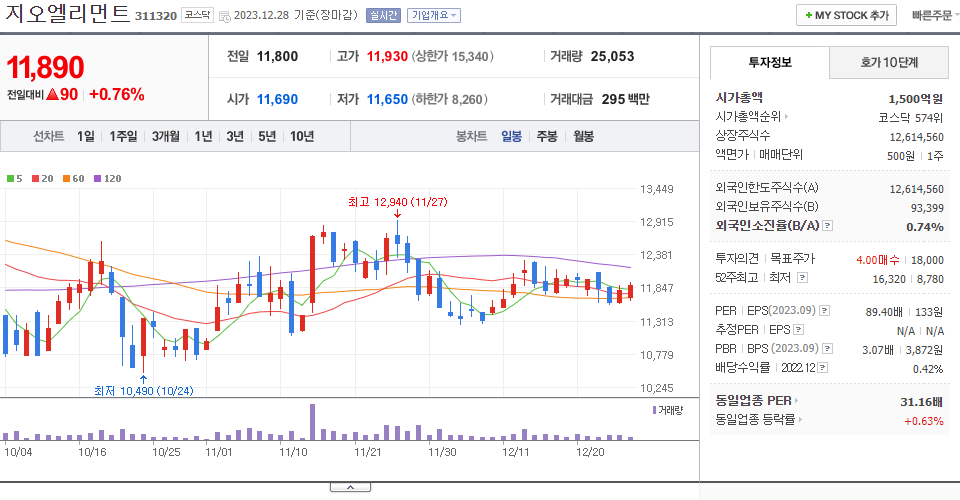960x500 pixels.
Task: Click the 시가총액 value 1,500억원
Action: click(915, 99)
